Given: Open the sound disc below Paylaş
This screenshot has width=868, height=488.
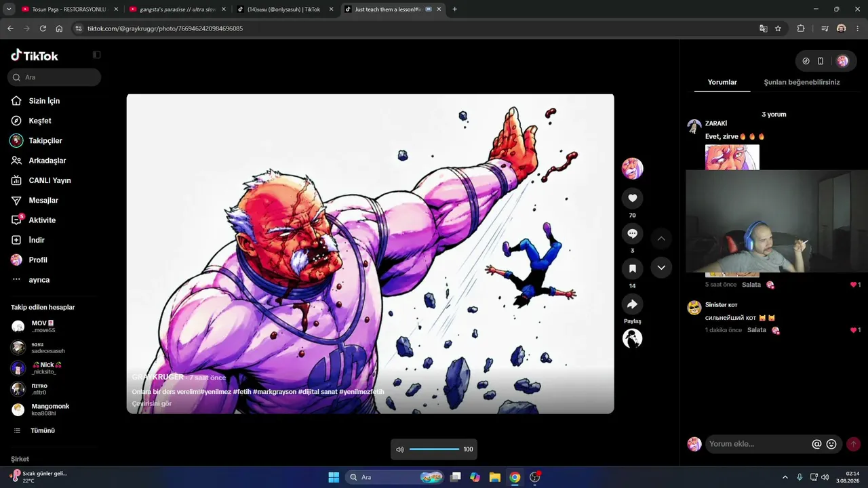Looking at the screenshot, I should 632,338.
